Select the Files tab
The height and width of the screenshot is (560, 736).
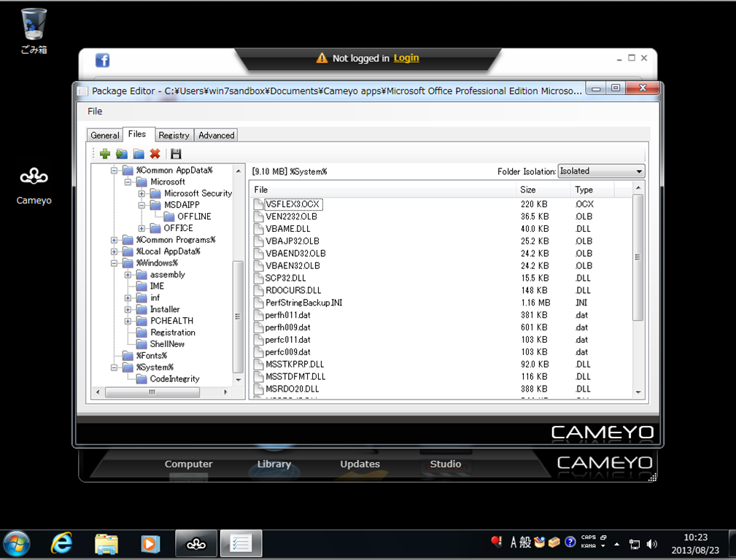click(137, 134)
